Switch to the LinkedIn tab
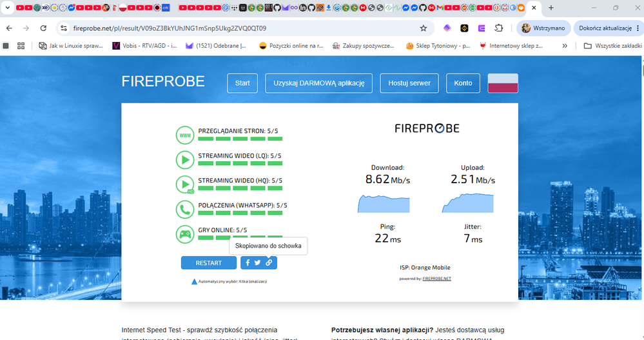 point(303,7)
